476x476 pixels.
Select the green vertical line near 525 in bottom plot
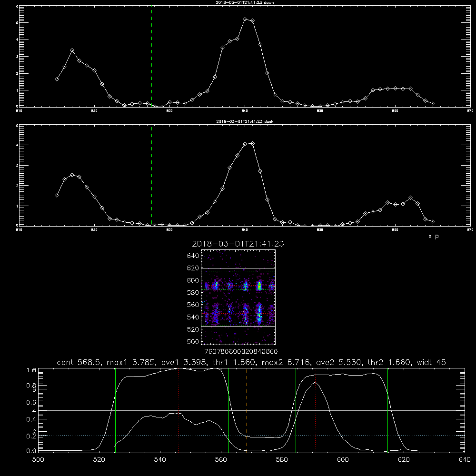click(x=115, y=410)
